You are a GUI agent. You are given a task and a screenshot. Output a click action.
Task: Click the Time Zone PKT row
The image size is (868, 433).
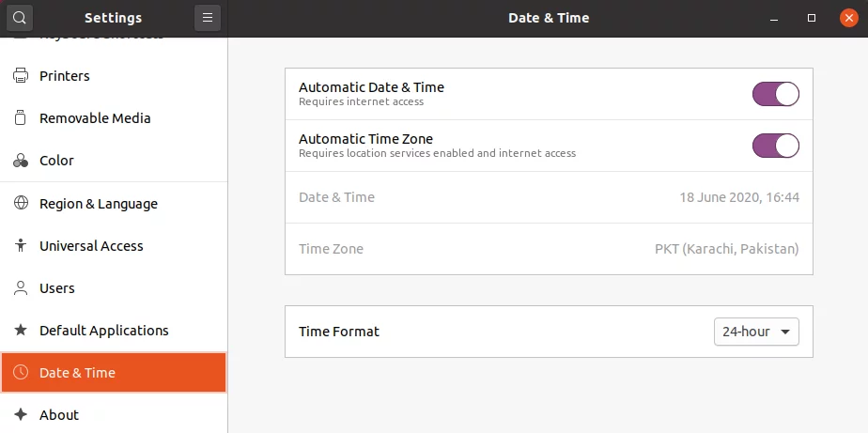tap(549, 249)
